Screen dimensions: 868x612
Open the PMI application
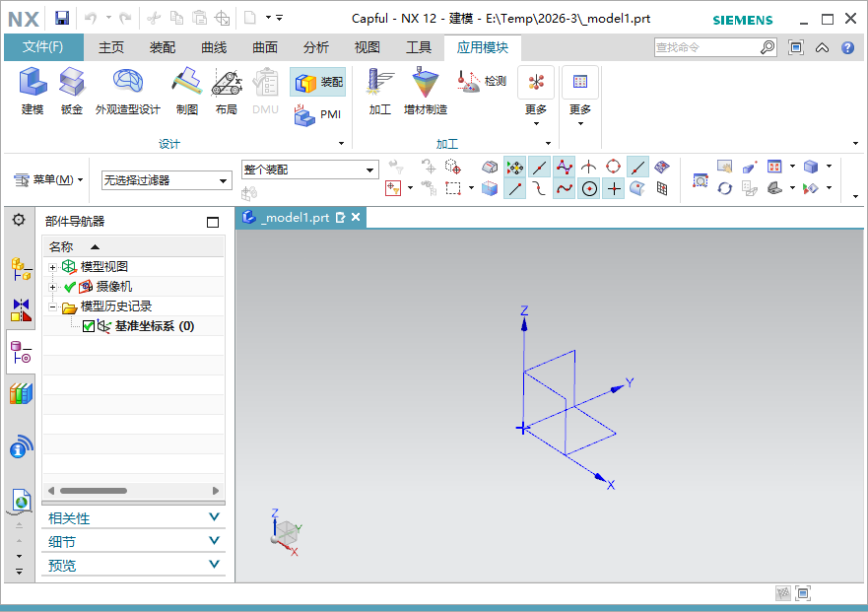pos(317,115)
